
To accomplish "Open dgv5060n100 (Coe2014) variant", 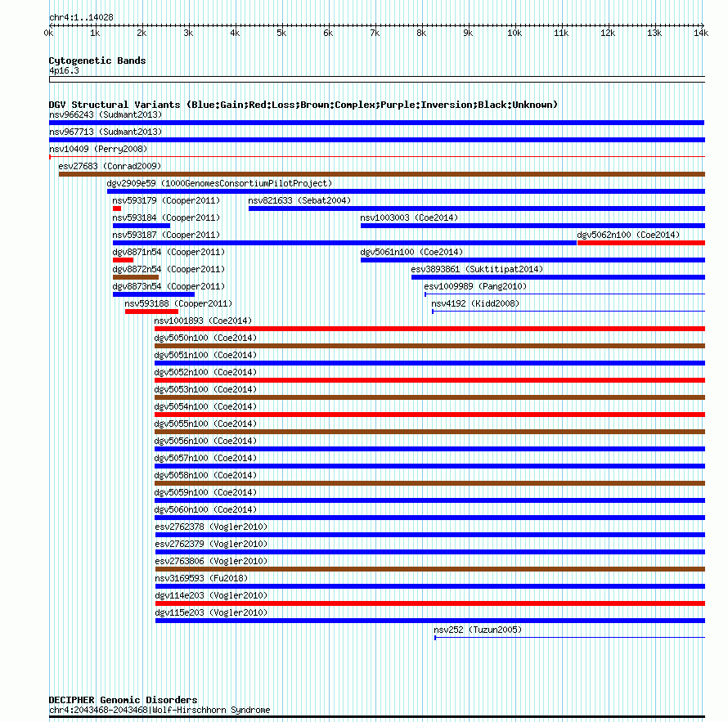I will (x=205, y=509).
